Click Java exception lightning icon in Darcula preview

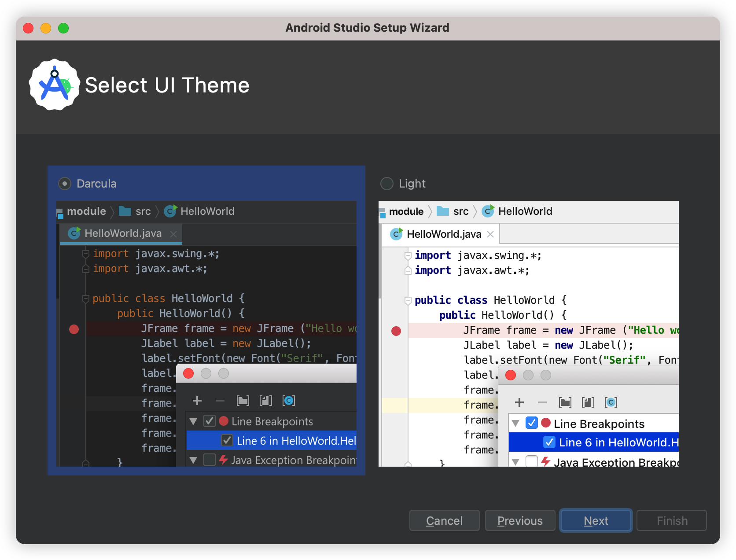coord(224,460)
